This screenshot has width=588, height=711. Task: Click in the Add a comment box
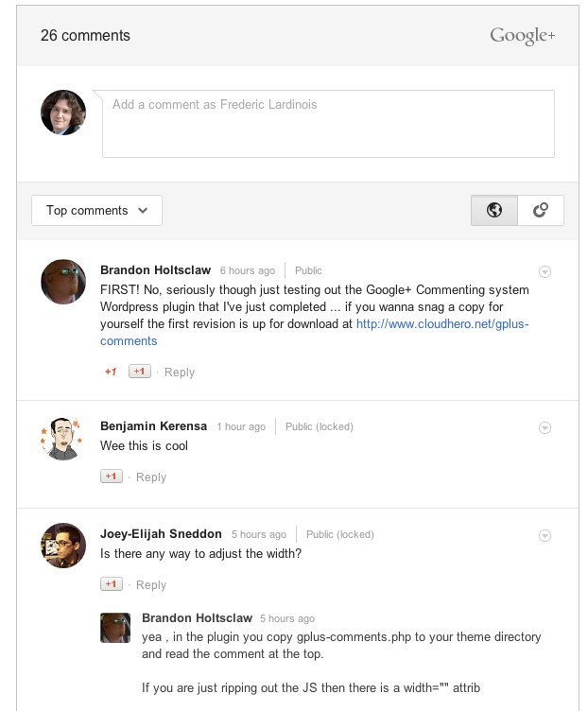pyautogui.click(x=328, y=124)
